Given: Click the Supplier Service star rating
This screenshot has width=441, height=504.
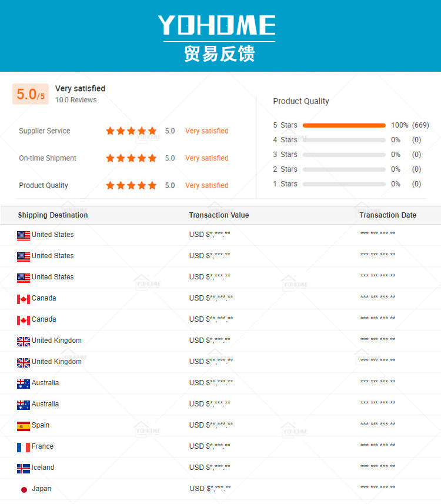Looking at the screenshot, I should tap(131, 131).
